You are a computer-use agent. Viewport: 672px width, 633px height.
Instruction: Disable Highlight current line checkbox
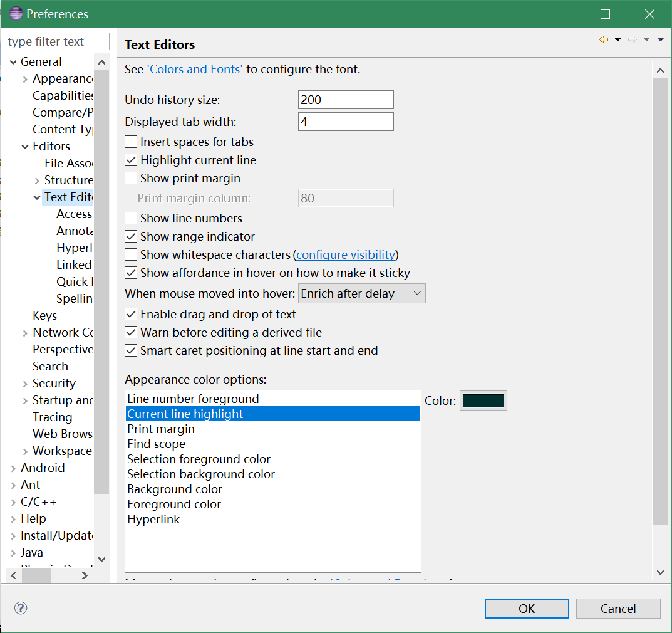tap(131, 160)
